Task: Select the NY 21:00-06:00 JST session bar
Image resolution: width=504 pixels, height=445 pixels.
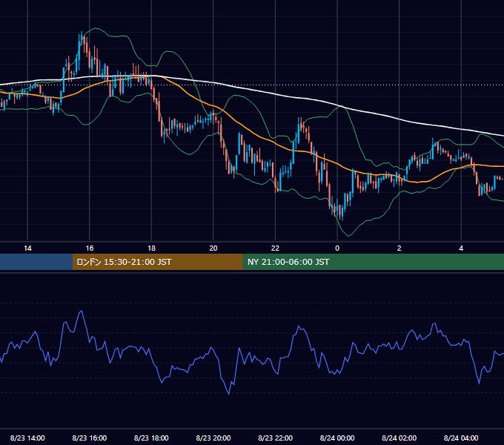Action: point(373,262)
